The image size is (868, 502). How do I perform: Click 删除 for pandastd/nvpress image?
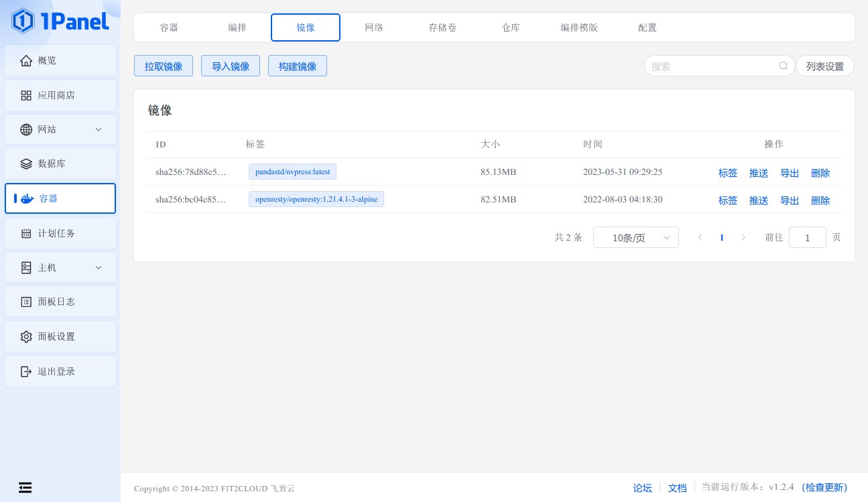click(x=820, y=173)
